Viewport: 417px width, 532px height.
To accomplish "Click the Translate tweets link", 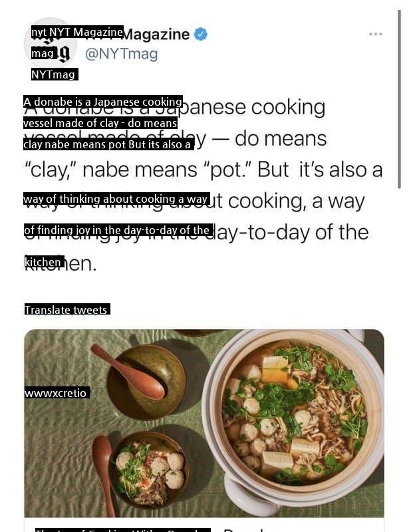I will [x=67, y=309].
